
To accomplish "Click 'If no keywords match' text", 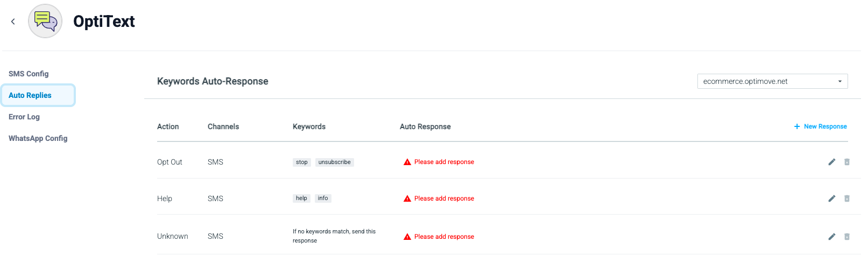I will tap(334, 236).
